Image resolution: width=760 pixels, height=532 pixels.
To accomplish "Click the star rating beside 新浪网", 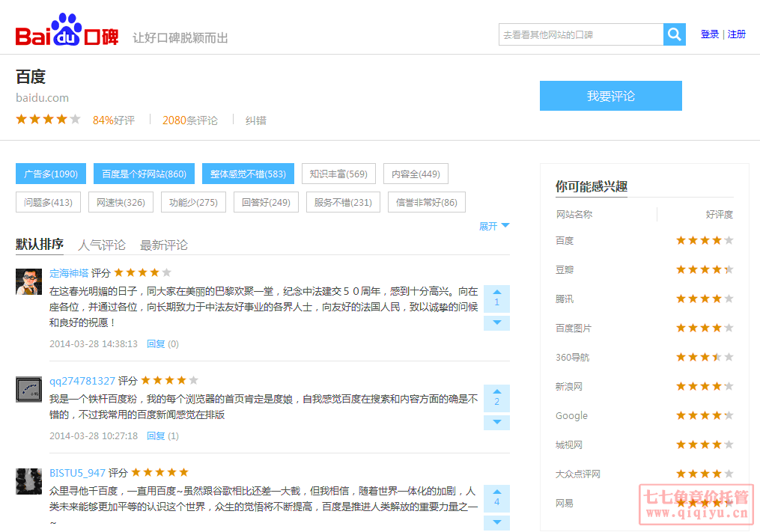I will pos(705,386).
